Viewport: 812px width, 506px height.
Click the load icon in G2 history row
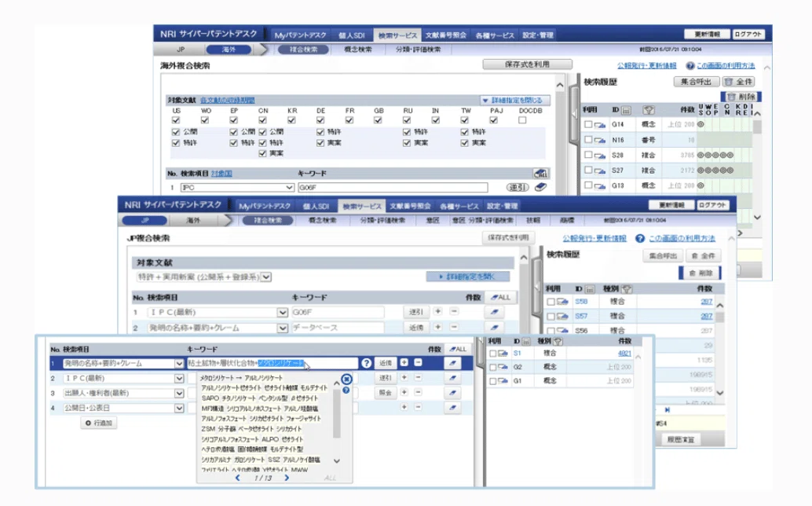click(503, 367)
